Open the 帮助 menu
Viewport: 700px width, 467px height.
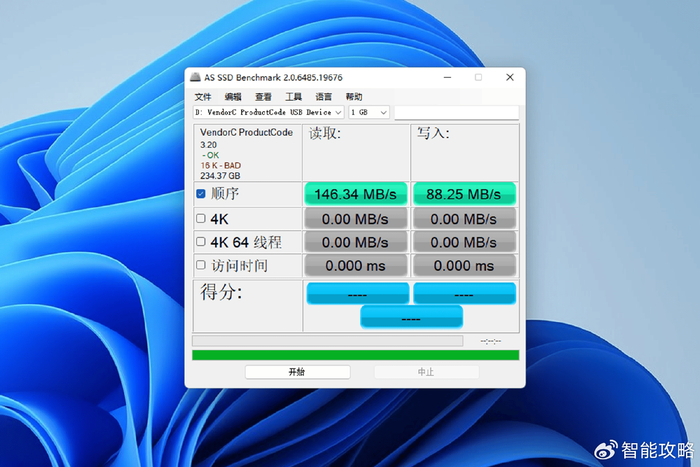click(x=354, y=97)
